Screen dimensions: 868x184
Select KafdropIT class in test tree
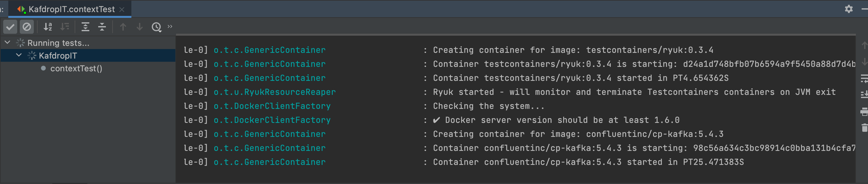click(x=58, y=55)
